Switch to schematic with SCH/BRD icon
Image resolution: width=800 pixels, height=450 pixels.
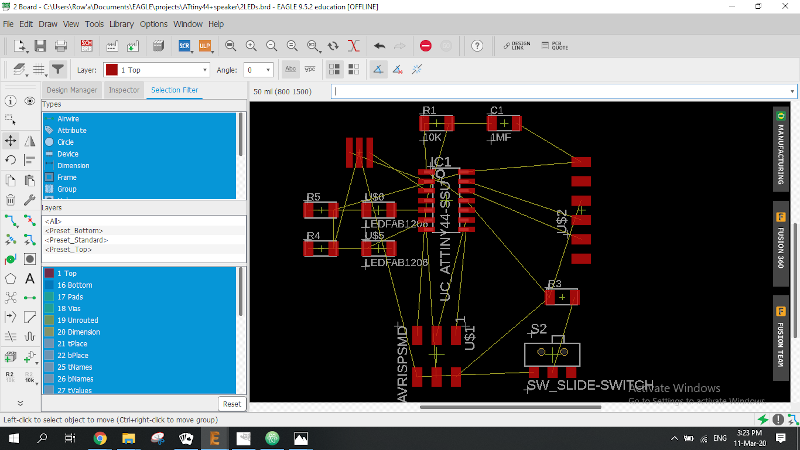pos(87,46)
